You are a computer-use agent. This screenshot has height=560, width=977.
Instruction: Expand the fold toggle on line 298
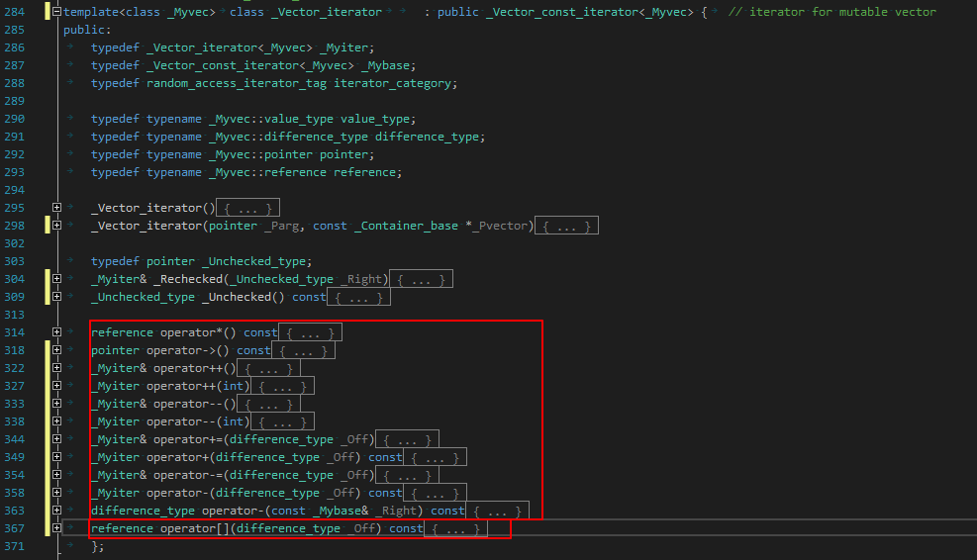(x=57, y=226)
